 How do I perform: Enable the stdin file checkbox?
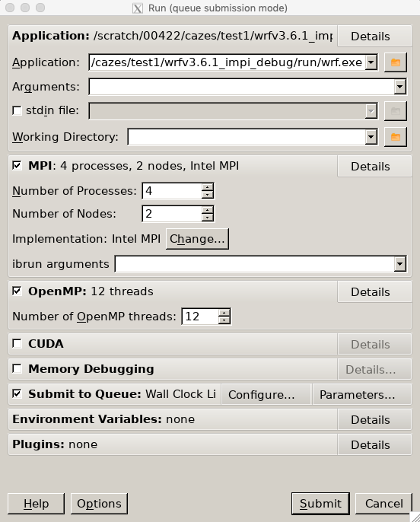pos(17,110)
